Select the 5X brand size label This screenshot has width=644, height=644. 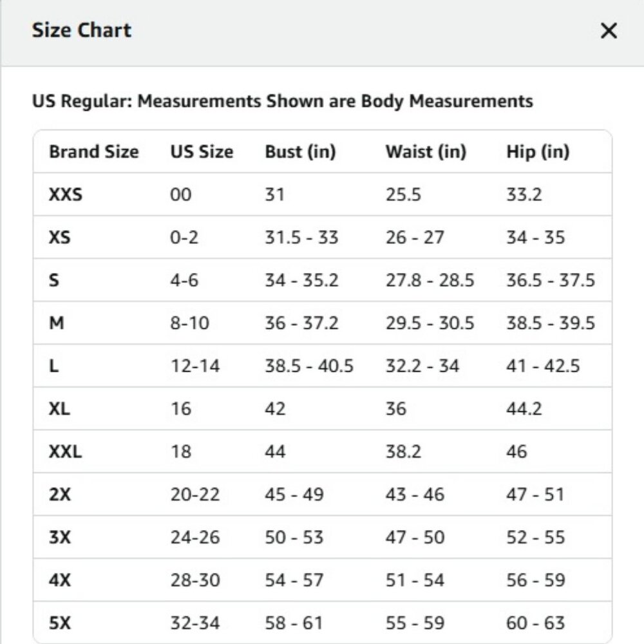(x=60, y=623)
